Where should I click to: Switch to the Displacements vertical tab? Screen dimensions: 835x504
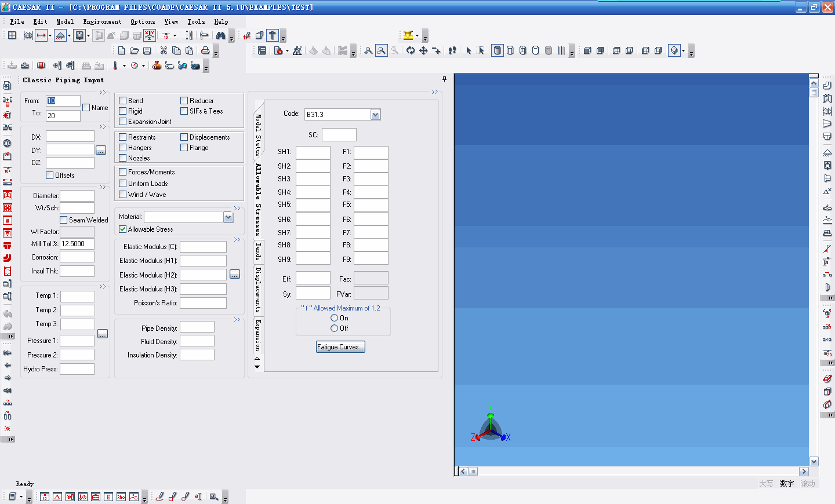[x=259, y=290]
